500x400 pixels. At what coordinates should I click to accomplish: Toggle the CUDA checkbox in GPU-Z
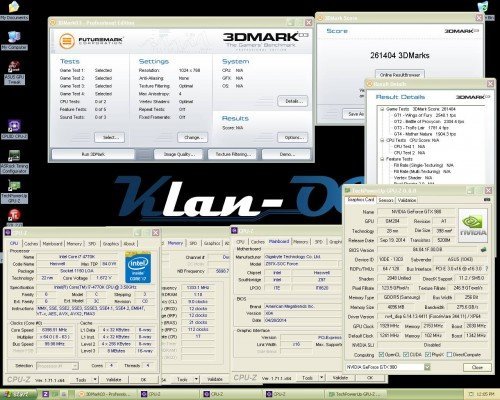tap(406, 355)
